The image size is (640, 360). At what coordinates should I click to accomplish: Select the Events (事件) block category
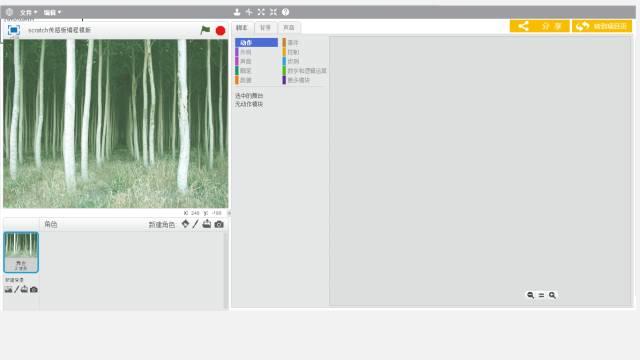tap(304, 42)
